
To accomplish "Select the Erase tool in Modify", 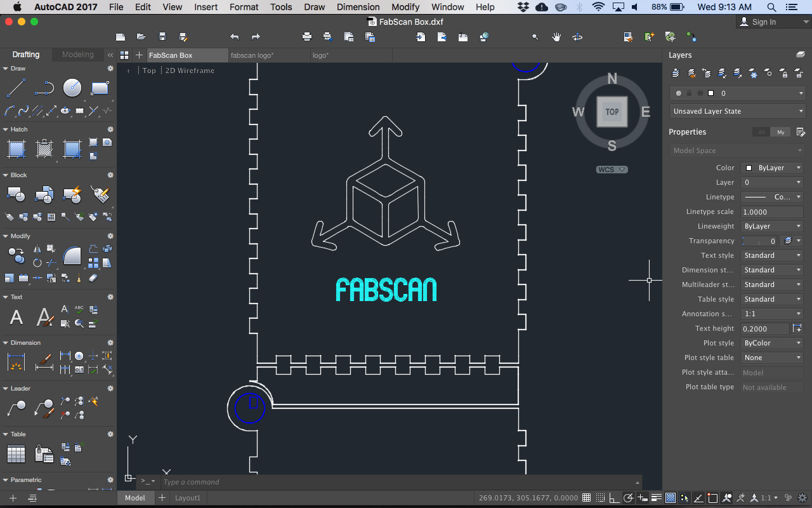I will click(93, 278).
